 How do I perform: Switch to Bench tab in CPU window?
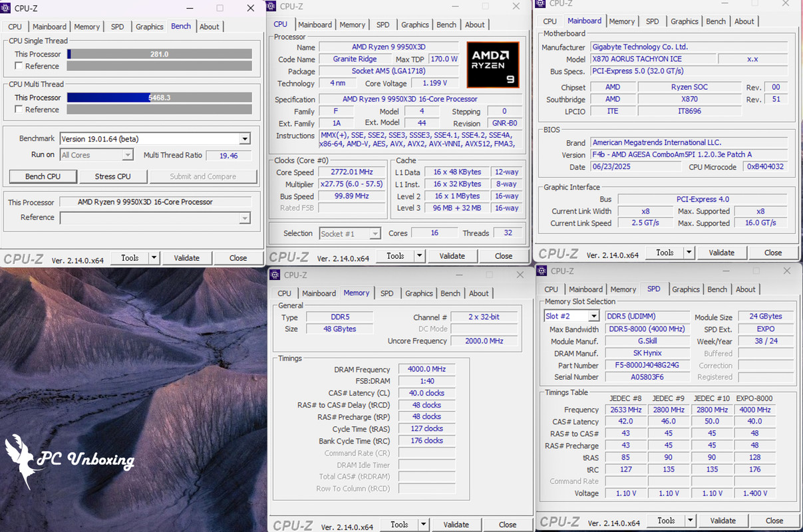pos(446,25)
